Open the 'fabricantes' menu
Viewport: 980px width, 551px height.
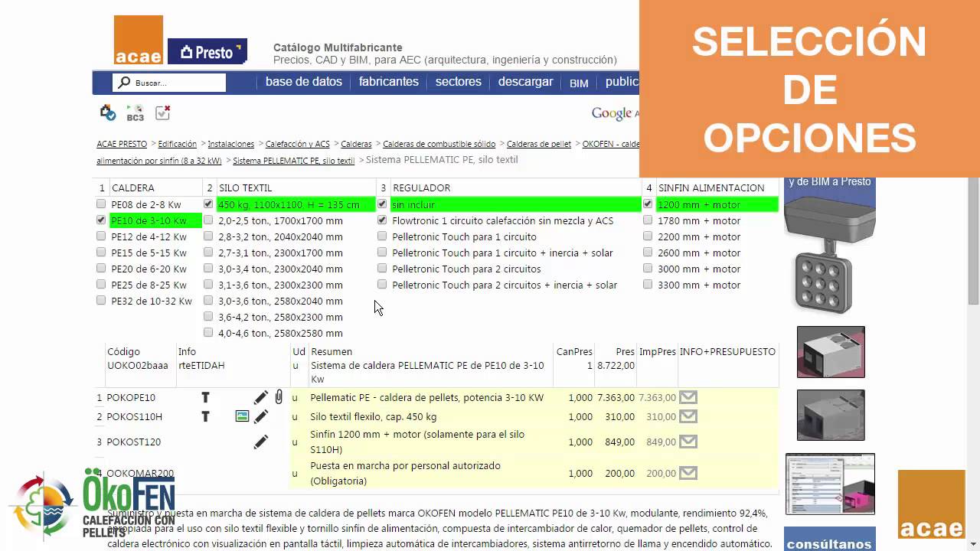pos(389,82)
